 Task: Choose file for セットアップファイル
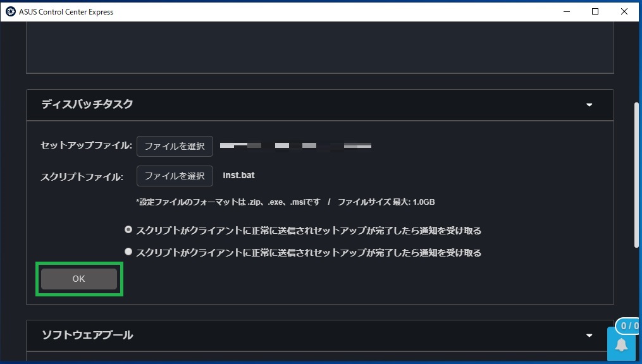point(175,146)
